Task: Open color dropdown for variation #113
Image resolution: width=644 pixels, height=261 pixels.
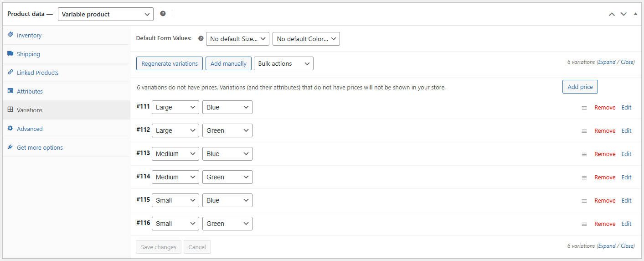Action: (227, 154)
